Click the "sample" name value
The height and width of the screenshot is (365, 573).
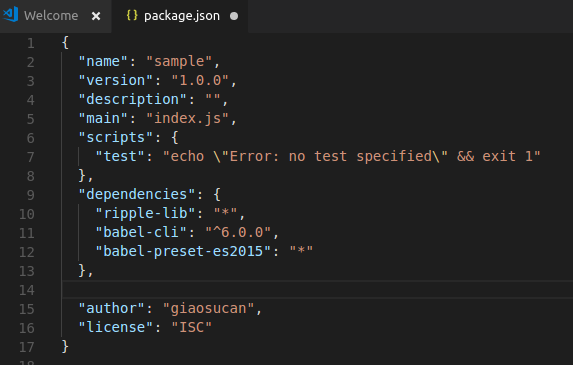click(x=179, y=61)
